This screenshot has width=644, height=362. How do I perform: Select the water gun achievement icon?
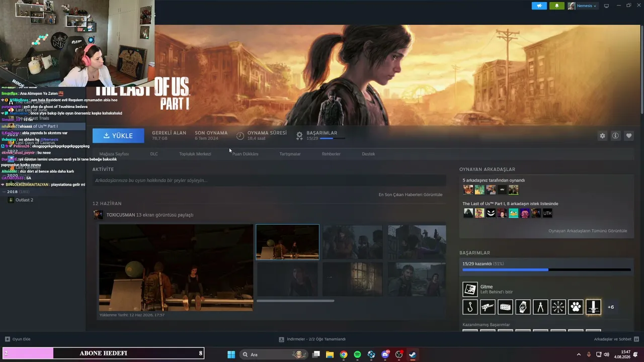(488, 307)
